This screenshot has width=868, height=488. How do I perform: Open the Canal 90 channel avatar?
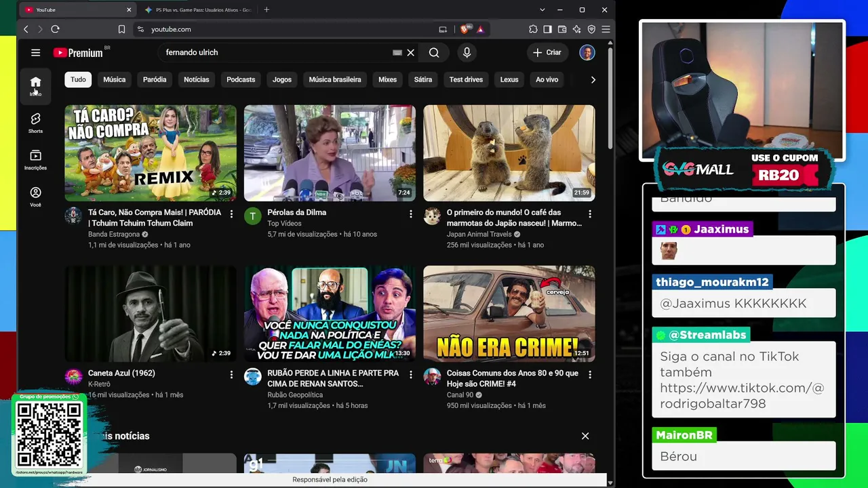[432, 377]
